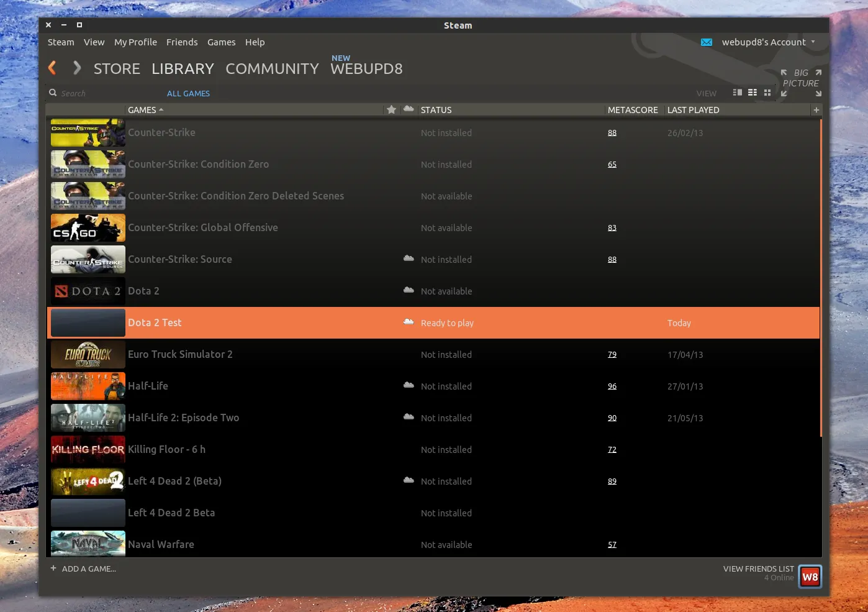868x612 pixels.
Task: Select the Left 4 Dead 2 Beta title
Action: click(171, 513)
